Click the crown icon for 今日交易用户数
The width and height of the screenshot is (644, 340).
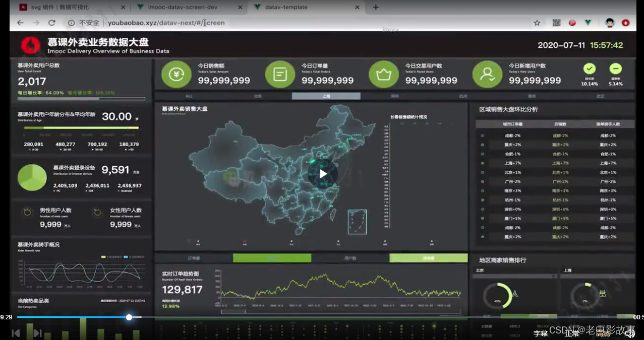tap(384, 75)
